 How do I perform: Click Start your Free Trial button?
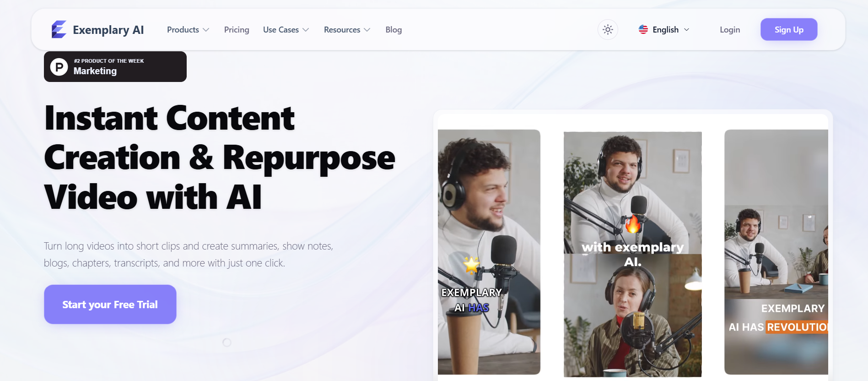[x=110, y=305]
